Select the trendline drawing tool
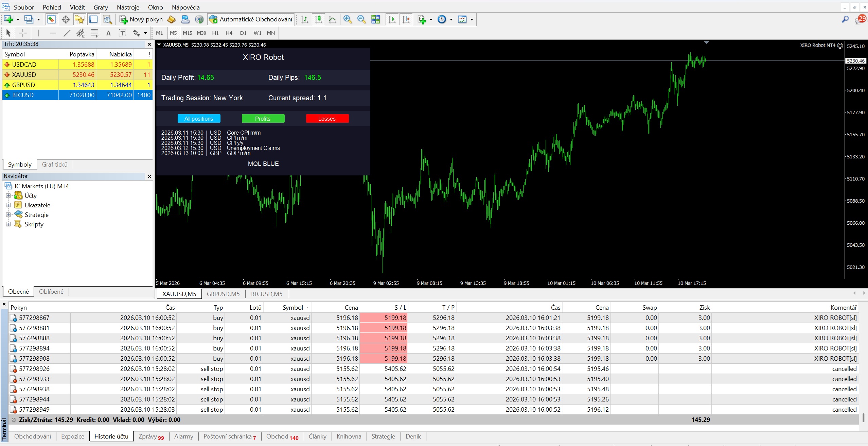The image size is (868, 446). point(67,33)
